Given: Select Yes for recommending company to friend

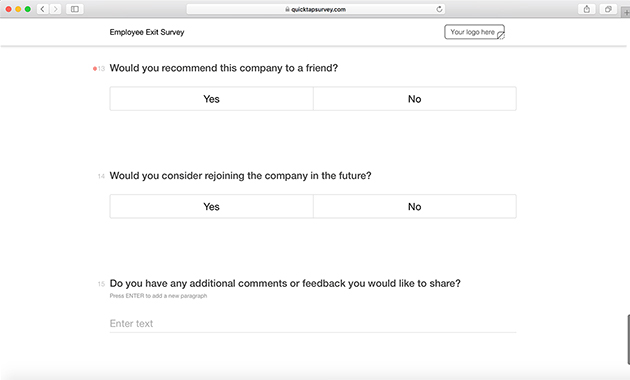Looking at the screenshot, I should click(211, 99).
